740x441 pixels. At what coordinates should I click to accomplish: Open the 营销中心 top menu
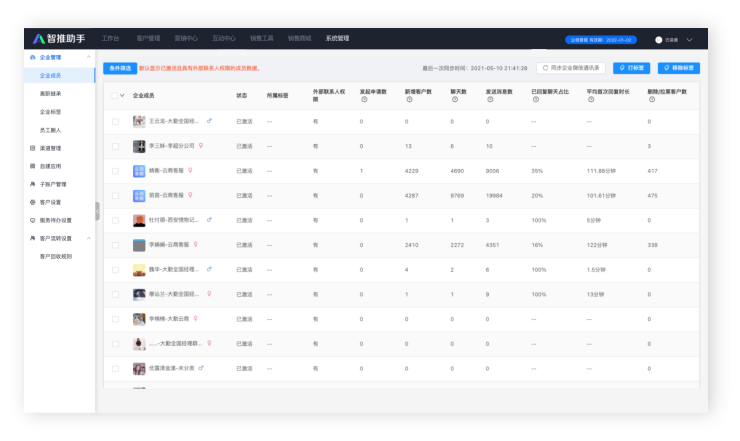pos(186,38)
